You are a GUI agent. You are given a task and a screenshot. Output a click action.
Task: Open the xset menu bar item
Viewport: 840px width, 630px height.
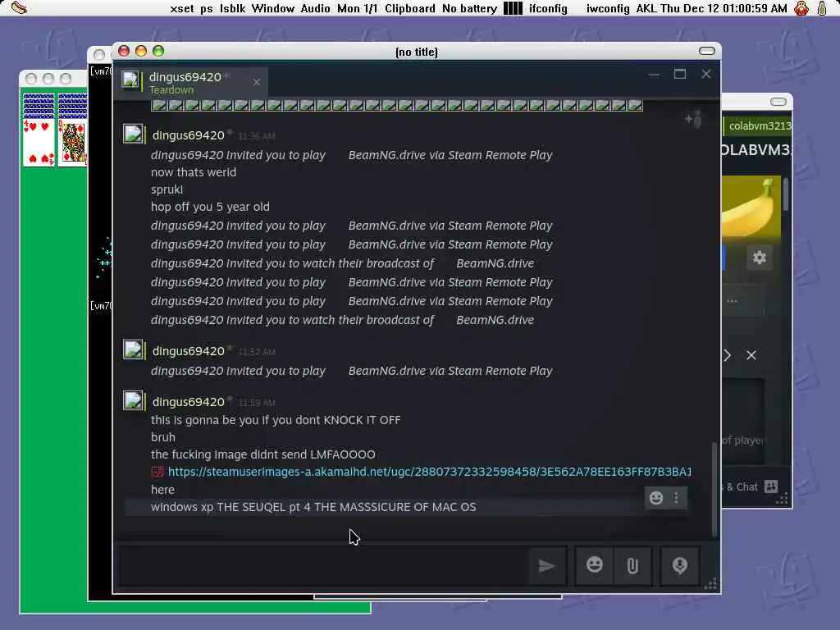(181, 8)
